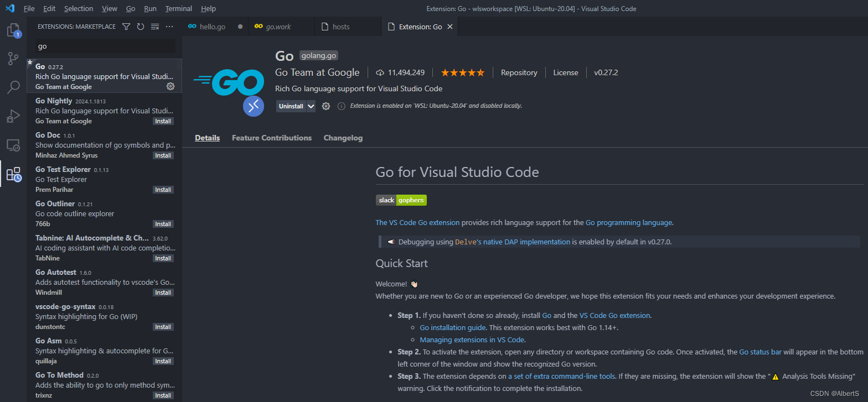Click the Go extension logo image
868x402 pixels.
[229, 83]
